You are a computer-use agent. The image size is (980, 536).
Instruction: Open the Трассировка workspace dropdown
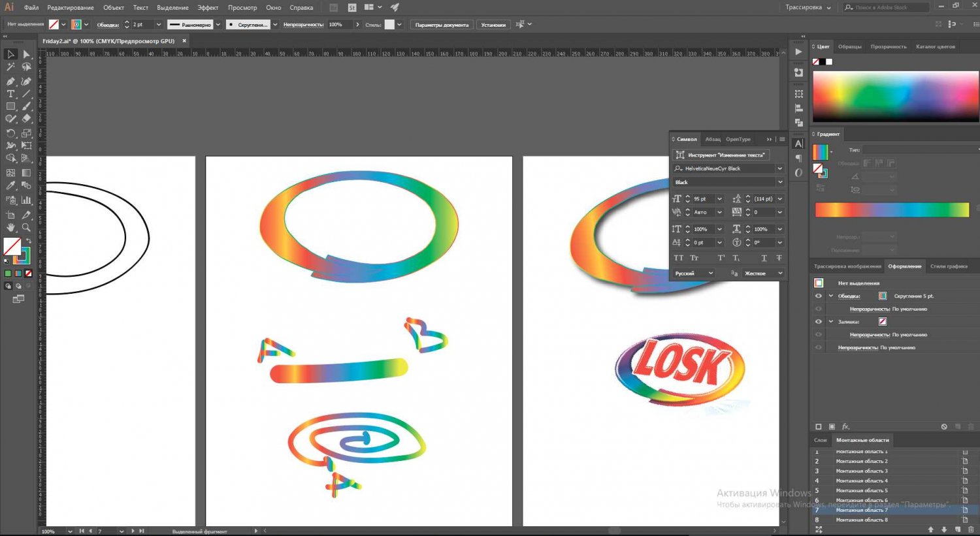point(808,7)
